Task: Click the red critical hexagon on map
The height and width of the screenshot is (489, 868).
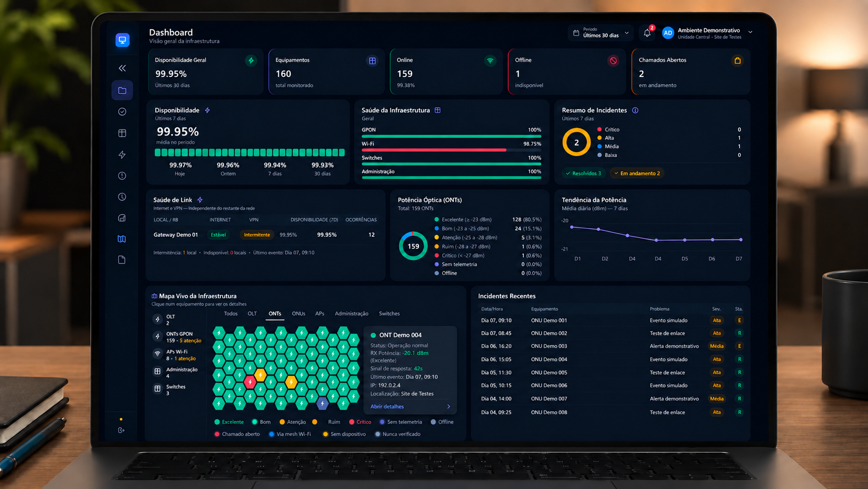Action: point(250,382)
